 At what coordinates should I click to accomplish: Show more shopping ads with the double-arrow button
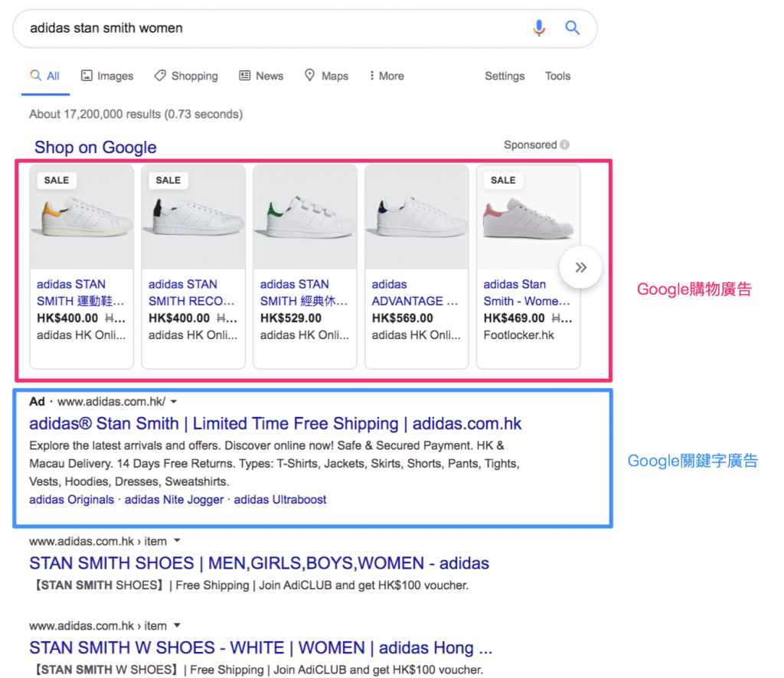coord(580,267)
